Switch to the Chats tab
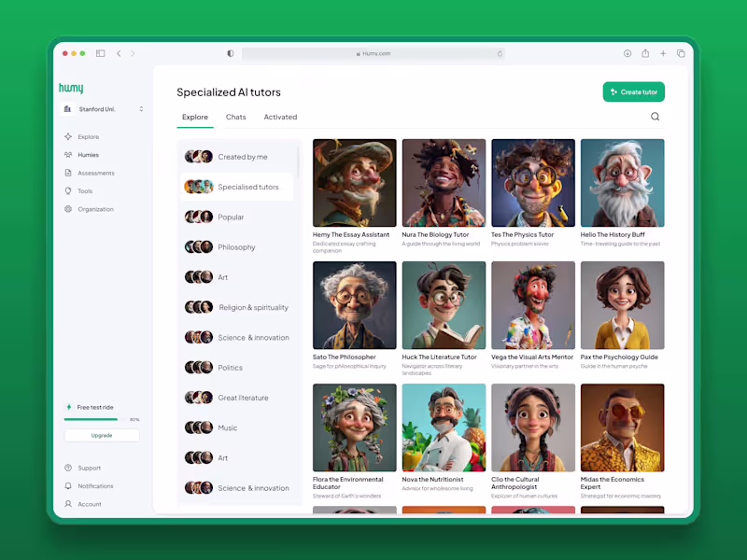Viewport: 747px width, 560px height. click(x=236, y=117)
